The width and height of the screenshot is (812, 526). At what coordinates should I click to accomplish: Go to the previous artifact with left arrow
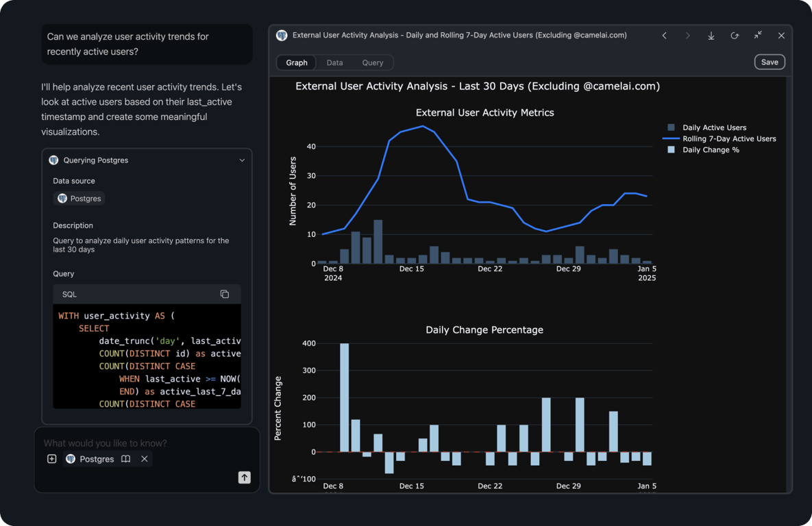coord(665,36)
